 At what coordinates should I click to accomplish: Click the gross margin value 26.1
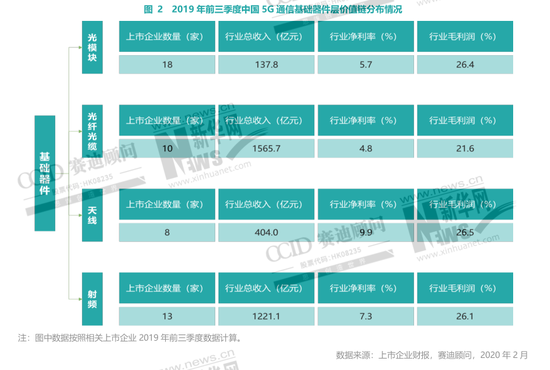[x=465, y=316]
